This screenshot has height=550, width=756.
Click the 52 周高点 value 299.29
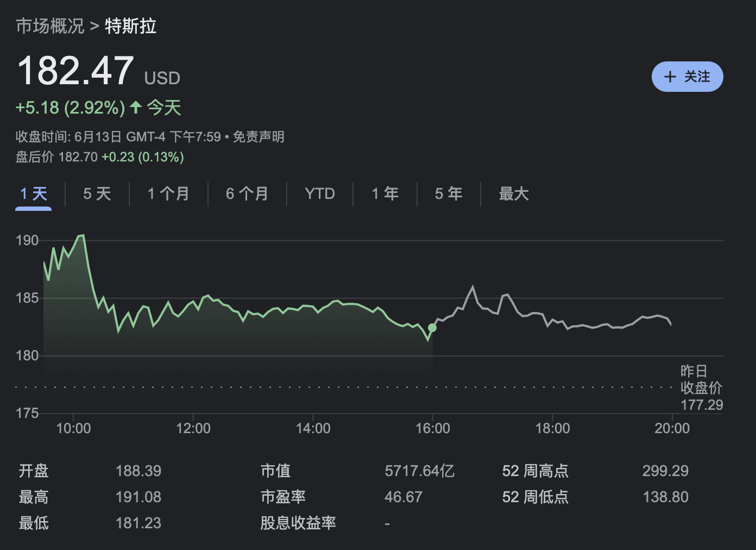coord(665,471)
